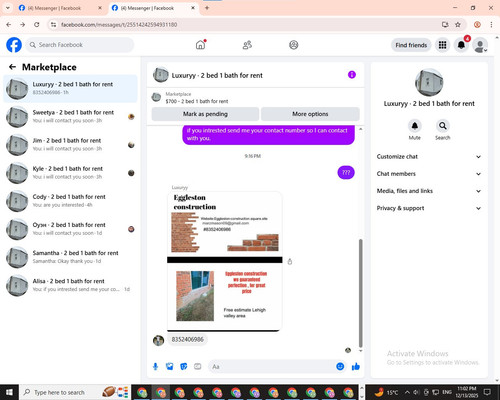Click the conversation title Luxuryy header
500x400 pixels.
click(x=217, y=75)
